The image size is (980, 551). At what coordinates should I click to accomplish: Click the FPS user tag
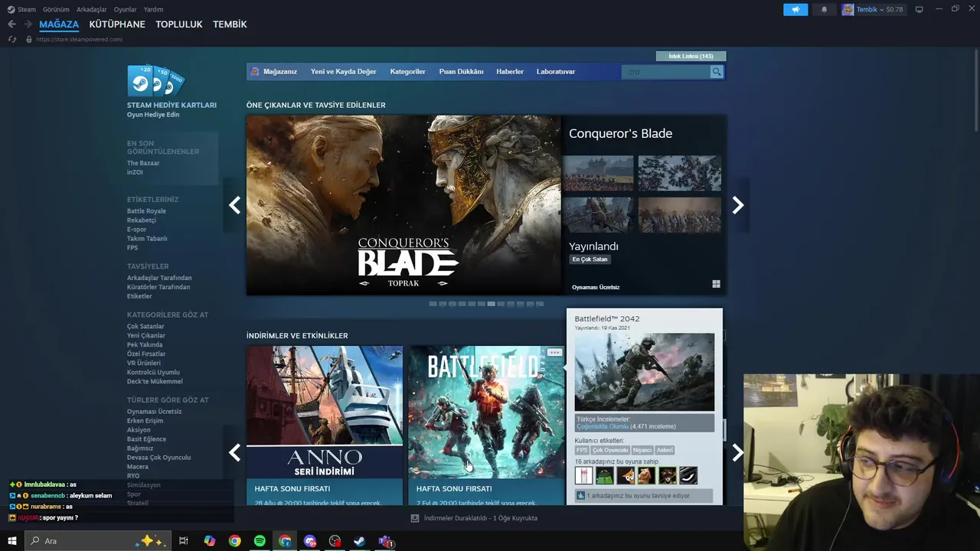tap(582, 450)
